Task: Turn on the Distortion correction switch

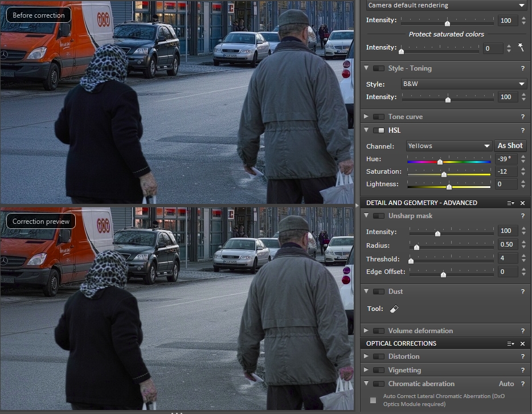Action: [378, 356]
